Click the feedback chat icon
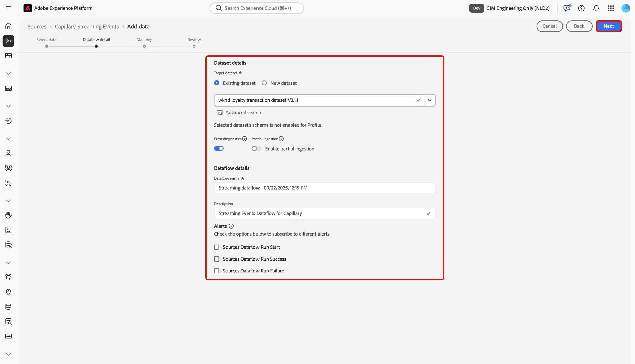635x364 pixels. 567,8
